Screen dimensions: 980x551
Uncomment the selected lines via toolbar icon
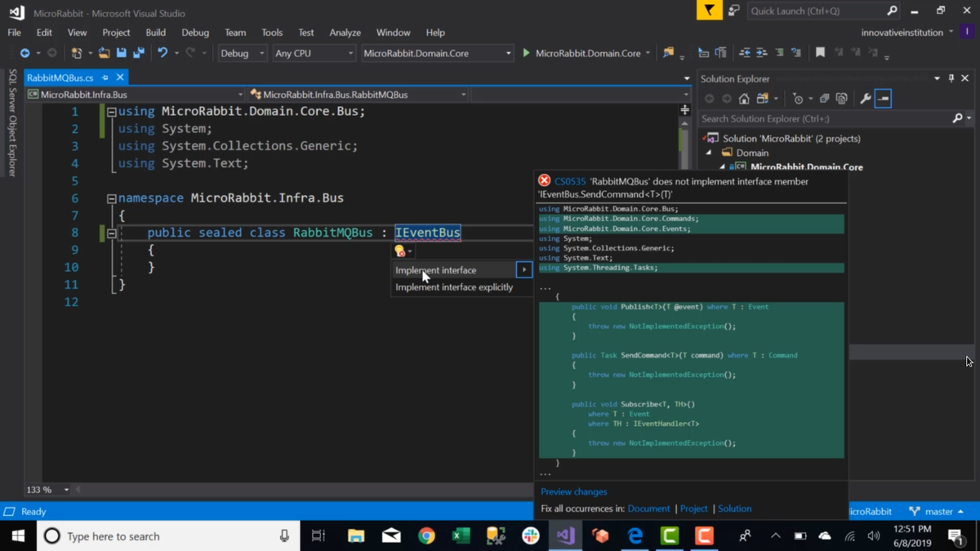click(x=796, y=53)
